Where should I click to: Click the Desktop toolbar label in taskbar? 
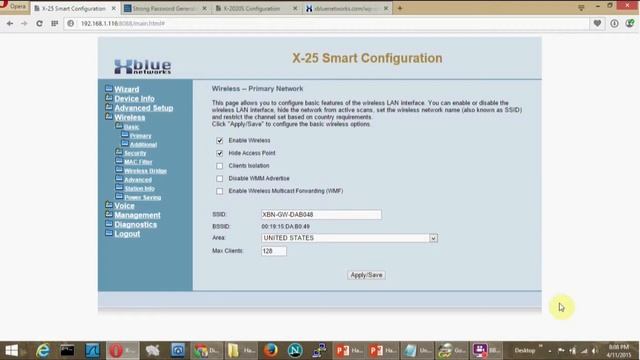(524, 351)
